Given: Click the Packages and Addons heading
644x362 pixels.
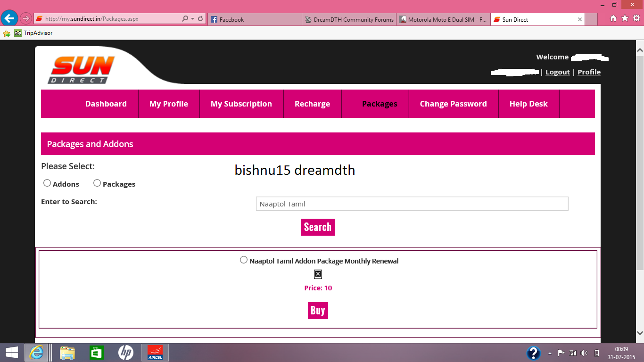Looking at the screenshot, I should (x=90, y=144).
